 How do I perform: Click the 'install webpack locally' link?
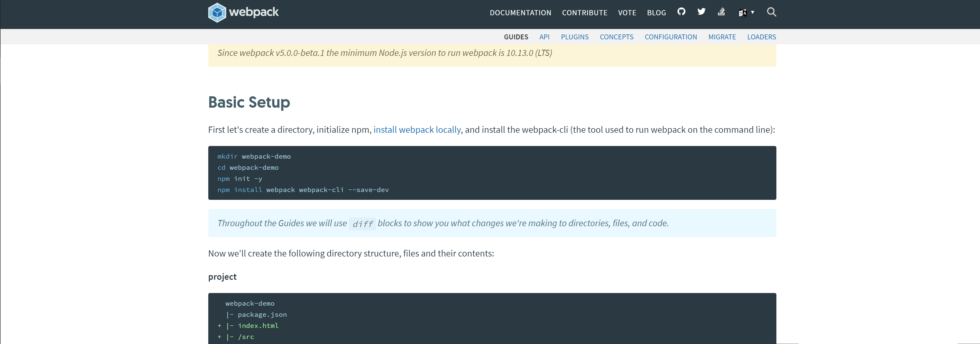click(417, 129)
